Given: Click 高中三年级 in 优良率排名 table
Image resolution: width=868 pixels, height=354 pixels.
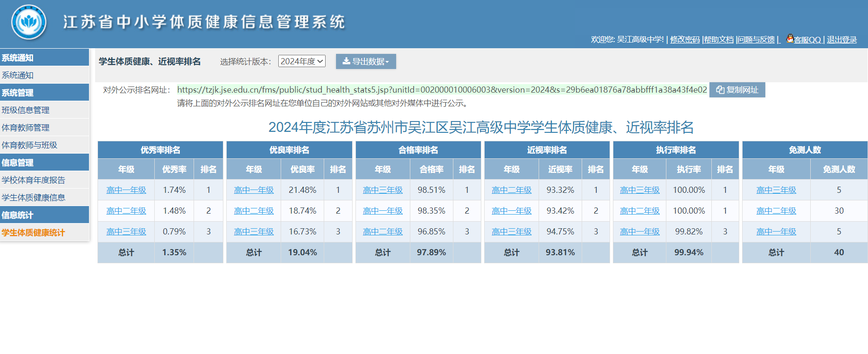Looking at the screenshot, I should pyautogui.click(x=254, y=232).
